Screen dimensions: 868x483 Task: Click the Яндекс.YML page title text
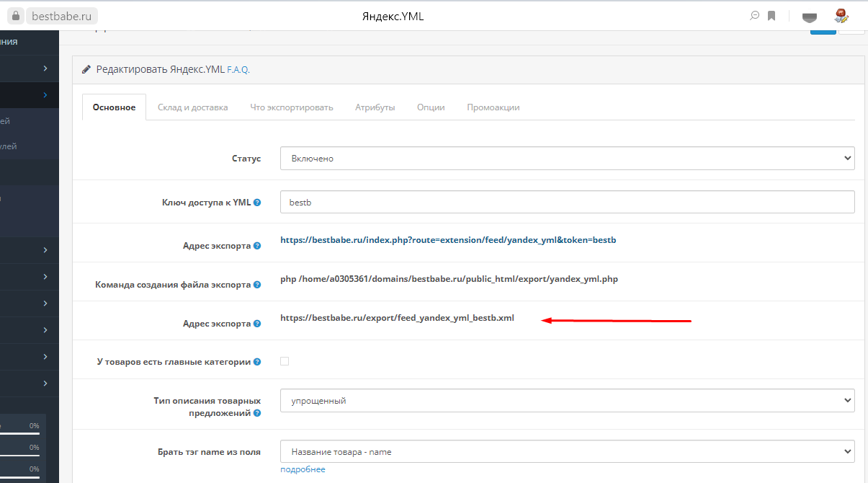[x=393, y=16]
